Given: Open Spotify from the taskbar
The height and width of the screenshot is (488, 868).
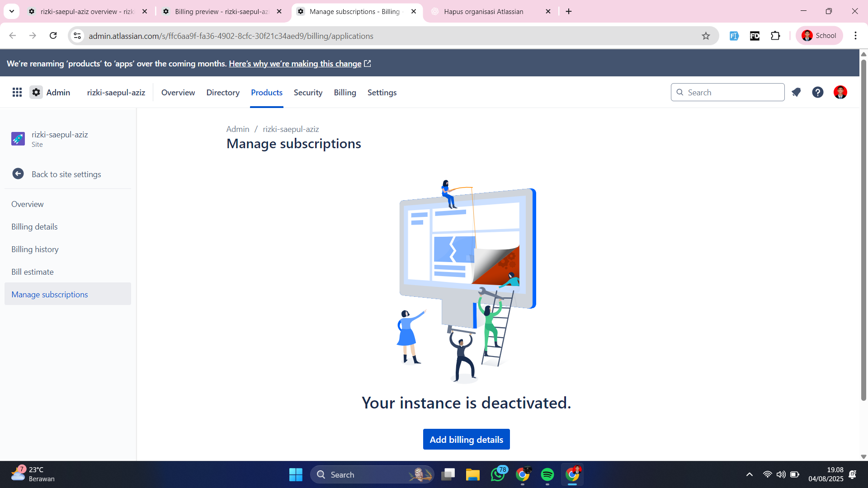Looking at the screenshot, I should tap(547, 474).
